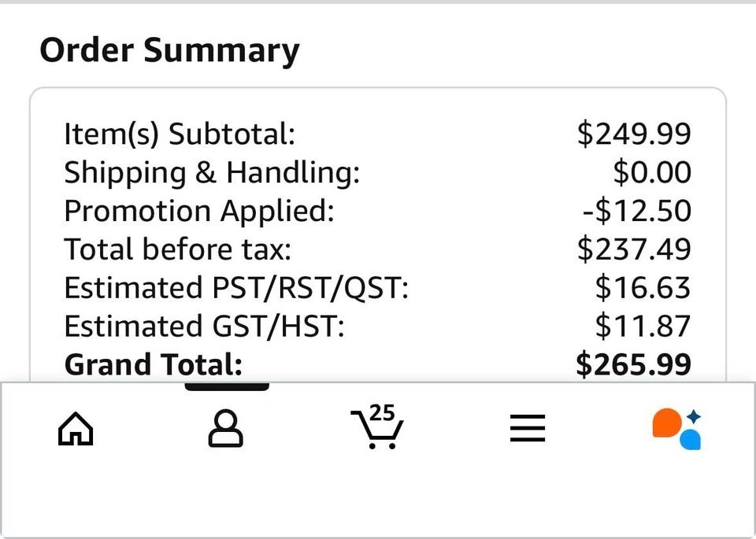Click the Promotion Applied label
Screen dimensions: 756x539
[x=199, y=211]
